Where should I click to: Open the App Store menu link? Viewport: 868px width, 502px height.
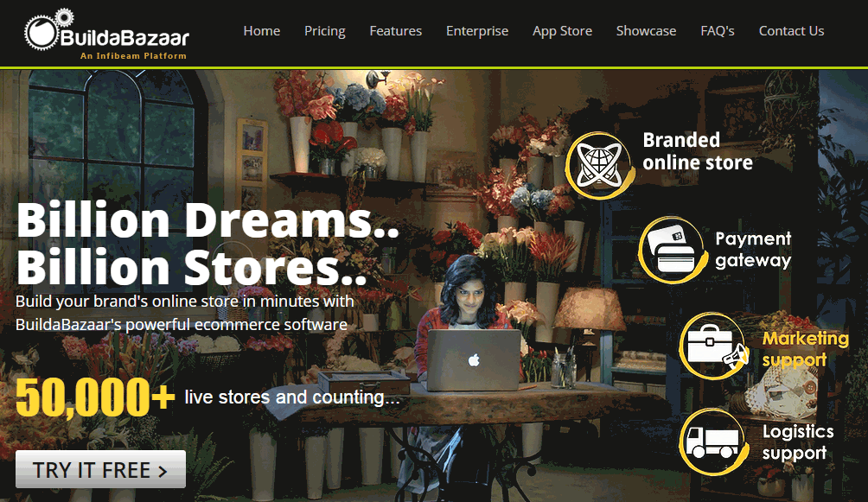click(x=563, y=31)
